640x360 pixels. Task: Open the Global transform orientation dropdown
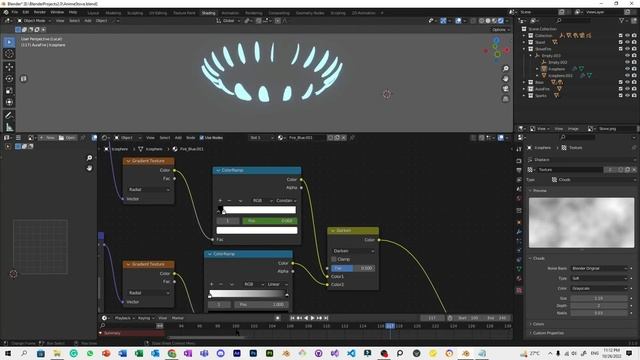(228, 20)
